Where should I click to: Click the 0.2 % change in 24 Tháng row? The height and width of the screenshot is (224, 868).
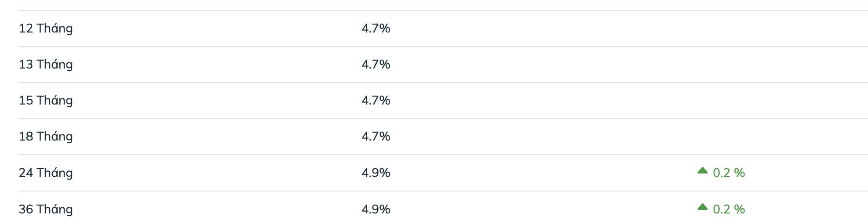[729, 173]
